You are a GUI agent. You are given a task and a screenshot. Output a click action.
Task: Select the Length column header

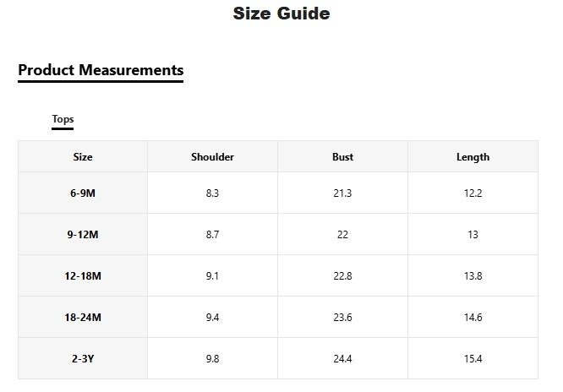click(473, 157)
